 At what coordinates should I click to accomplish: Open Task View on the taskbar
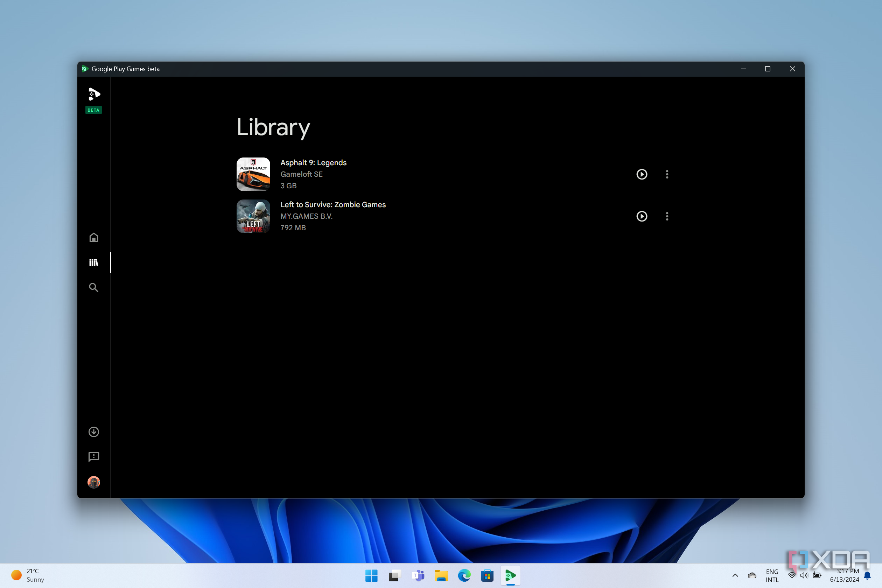pyautogui.click(x=394, y=576)
